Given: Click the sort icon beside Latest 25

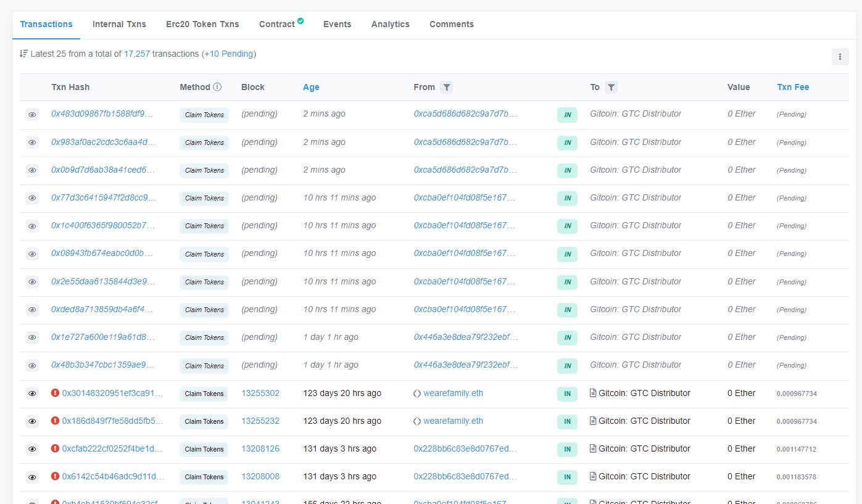Looking at the screenshot, I should pyautogui.click(x=23, y=54).
